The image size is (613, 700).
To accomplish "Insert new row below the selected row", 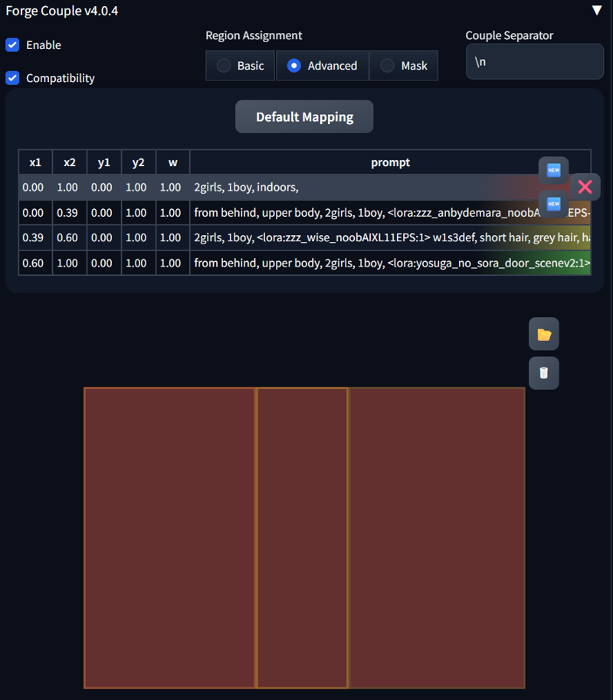I will [553, 204].
